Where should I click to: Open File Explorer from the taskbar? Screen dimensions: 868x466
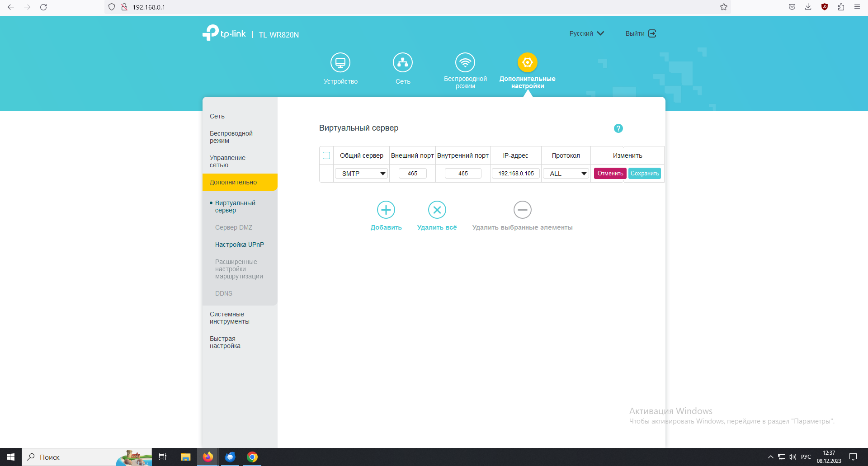pos(185,457)
